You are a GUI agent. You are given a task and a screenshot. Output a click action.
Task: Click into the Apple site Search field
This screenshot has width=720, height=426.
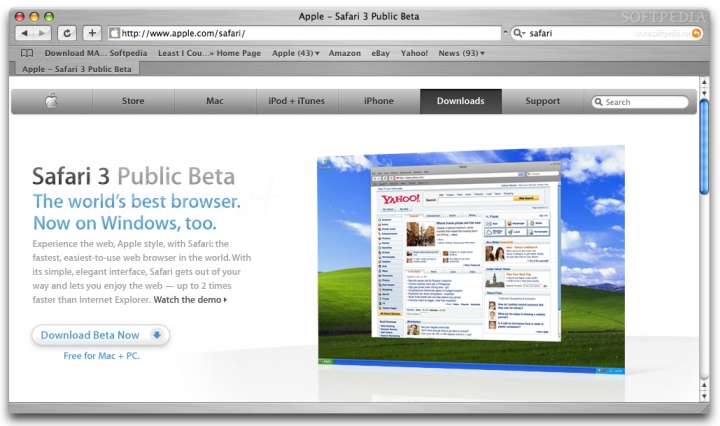[x=641, y=102]
